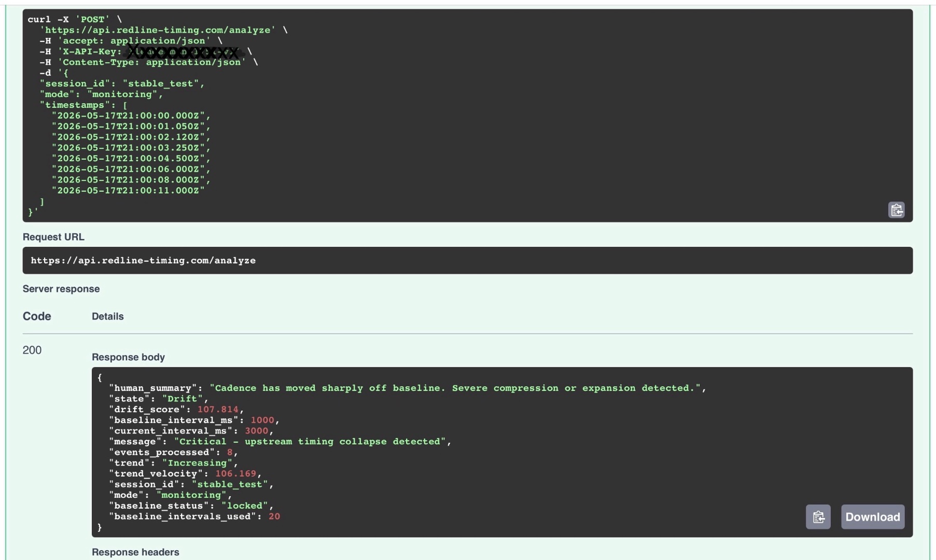Viewport: 936px width, 560px height.
Task: Click the 200 response code
Action: tap(32, 350)
